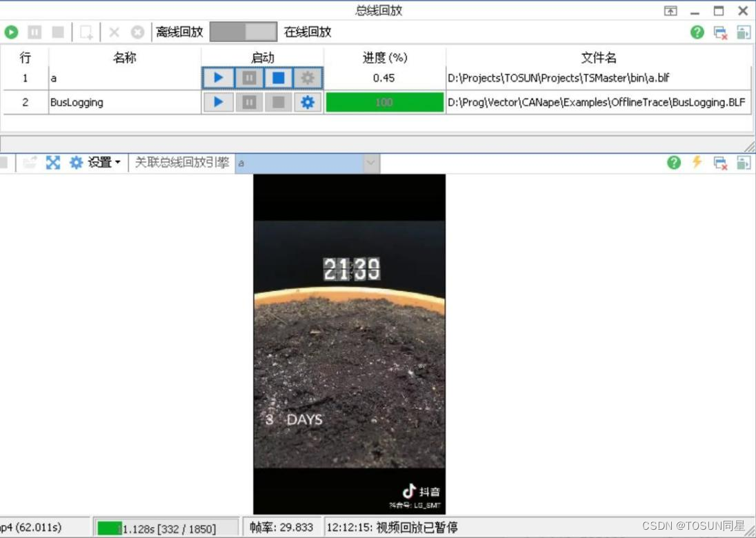The image size is (756, 538).
Task: Delete the selected replay entry (X icon)
Action: [115, 32]
